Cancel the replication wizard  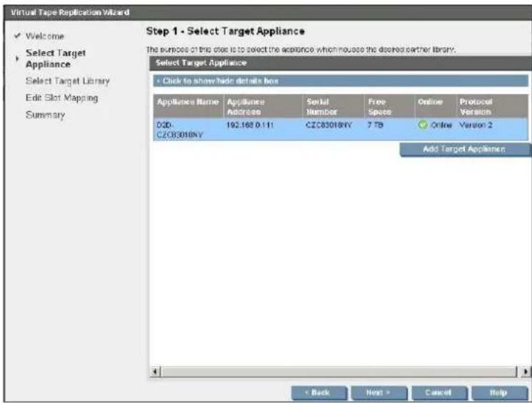pyautogui.click(x=439, y=393)
